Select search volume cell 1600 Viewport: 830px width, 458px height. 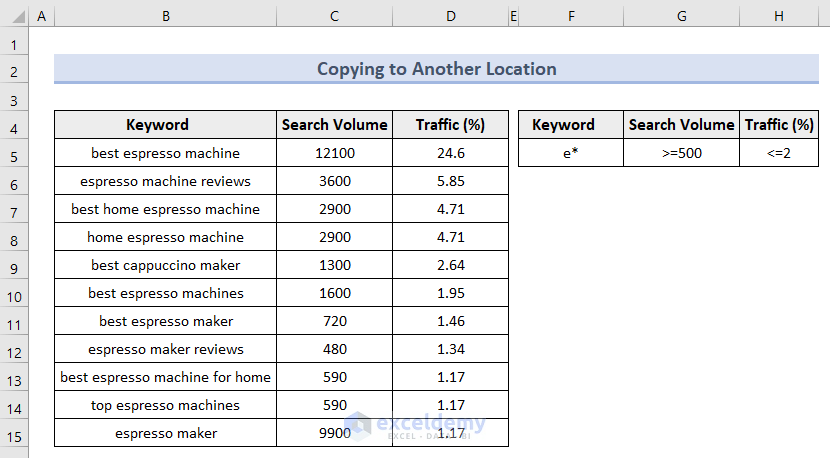point(334,293)
